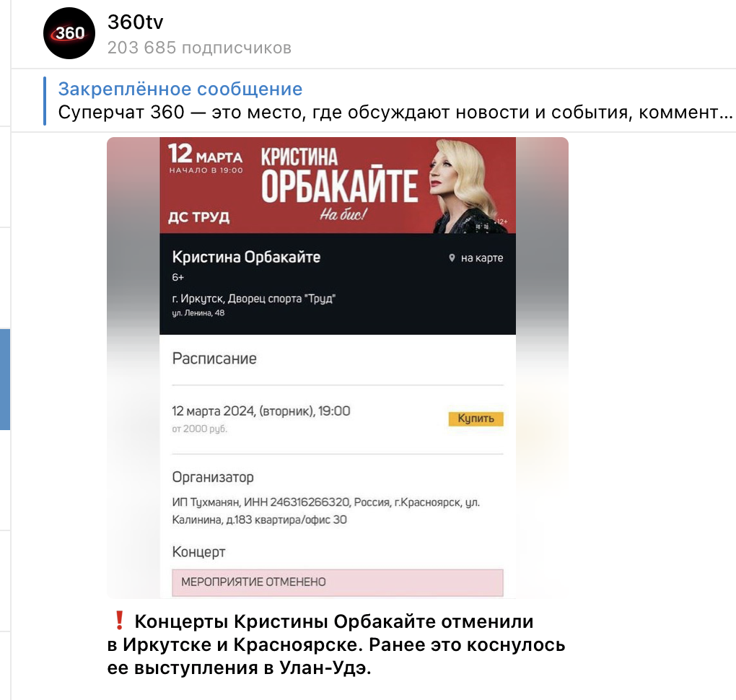
Task: Click the 12 марта date on the red banner
Action: [x=205, y=154]
